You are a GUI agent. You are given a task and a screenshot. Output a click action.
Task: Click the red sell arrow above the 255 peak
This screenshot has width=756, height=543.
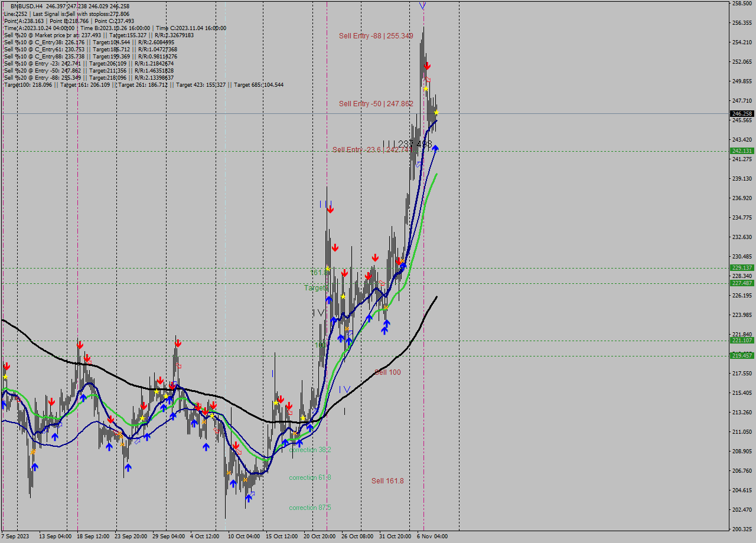427,66
